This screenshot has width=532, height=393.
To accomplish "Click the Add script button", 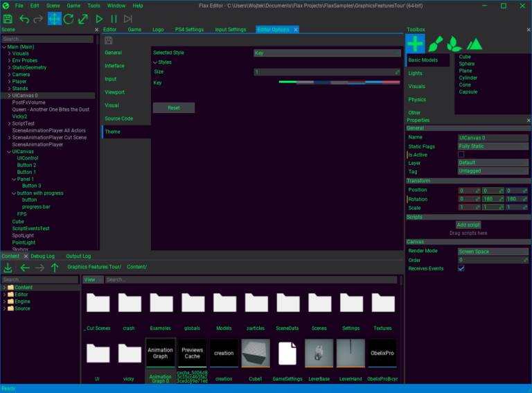I will coord(468,225).
